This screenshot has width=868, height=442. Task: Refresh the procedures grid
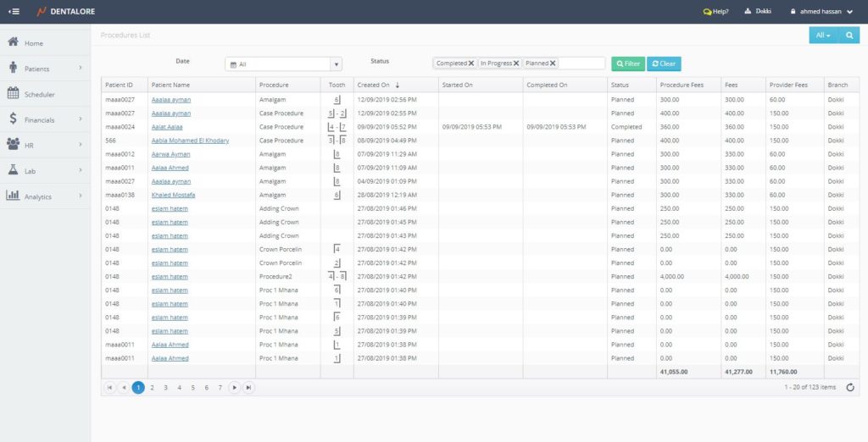[850, 387]
